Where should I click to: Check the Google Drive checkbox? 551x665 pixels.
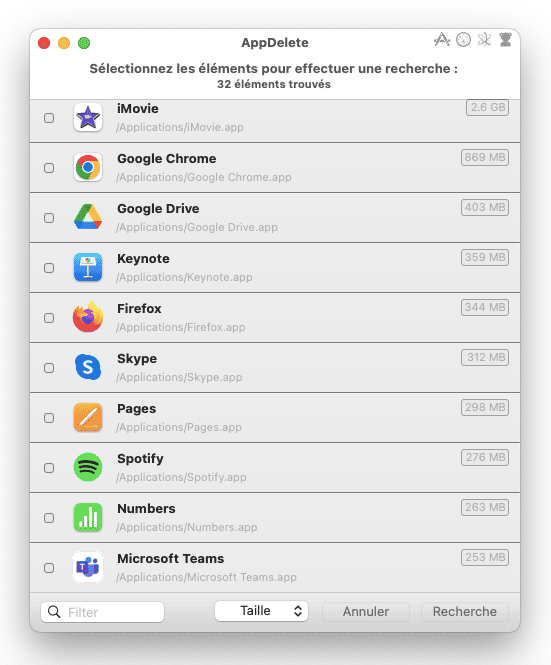tap(49, 218)
